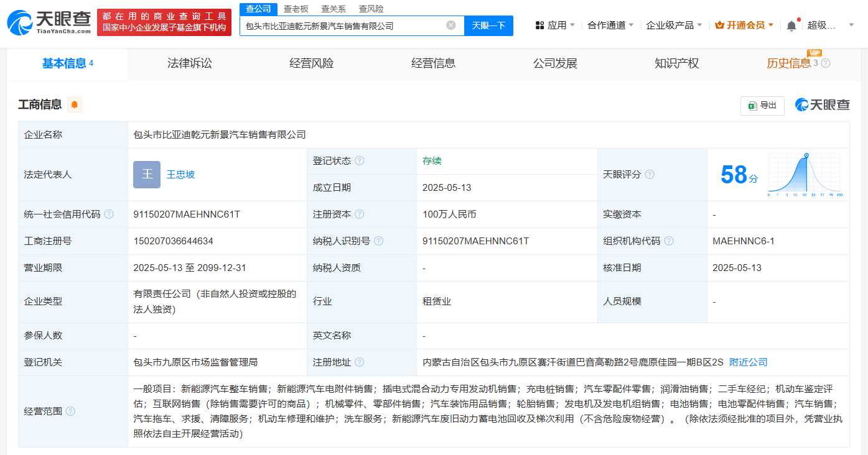Image resolution: width=868 pixels, height=455 pixels.
Task: Click help icon next to 注册资本
Action: pyautogui.click(x=359, y=214)
